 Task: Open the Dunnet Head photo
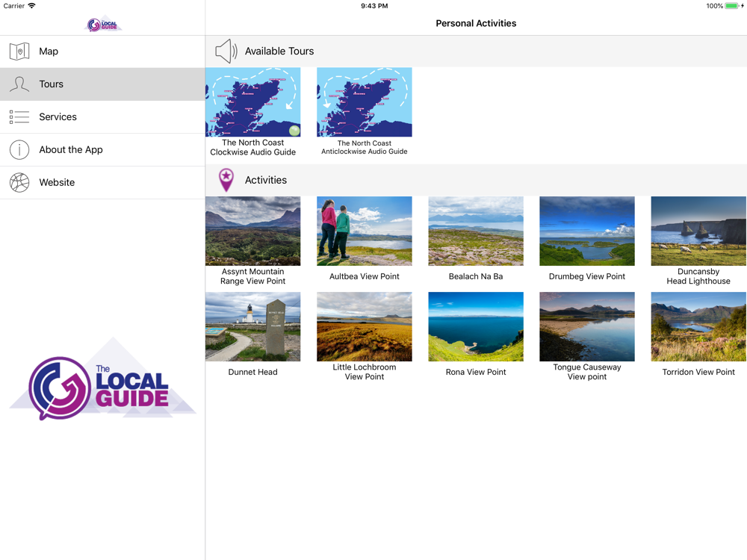click(x=253, y=327)
